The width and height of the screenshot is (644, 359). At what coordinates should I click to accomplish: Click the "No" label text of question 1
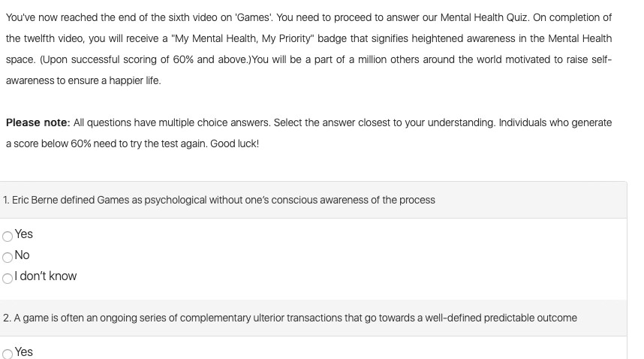tap(22, 255)
